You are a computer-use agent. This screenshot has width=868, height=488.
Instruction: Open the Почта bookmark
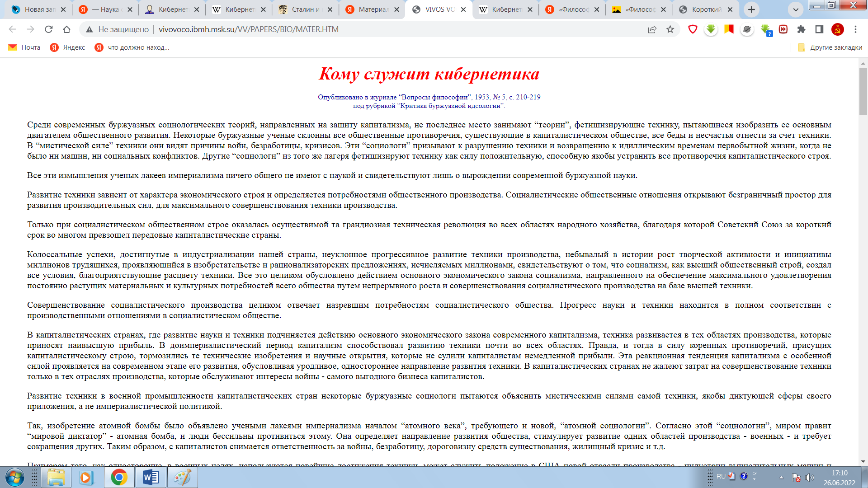tap(25, 47)
